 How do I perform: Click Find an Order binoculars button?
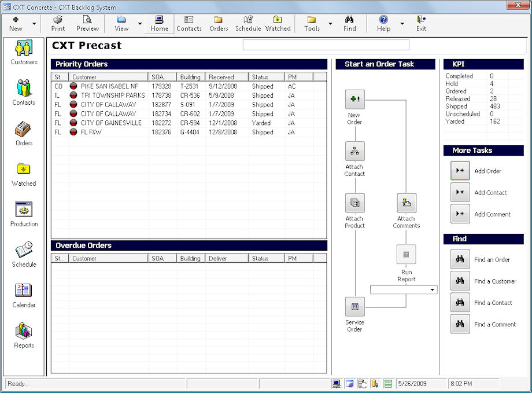460,259
